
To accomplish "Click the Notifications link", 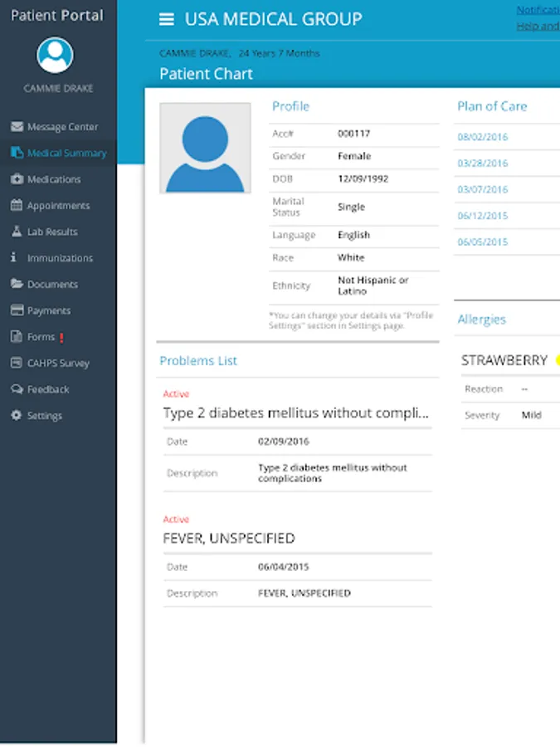I will (538, 9).
